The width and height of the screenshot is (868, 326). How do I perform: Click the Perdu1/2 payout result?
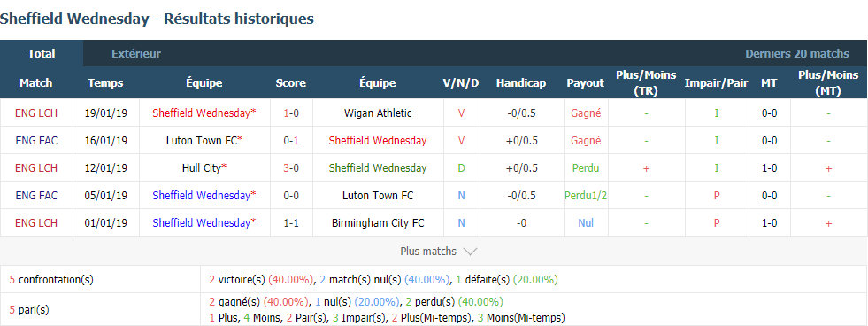586,196
